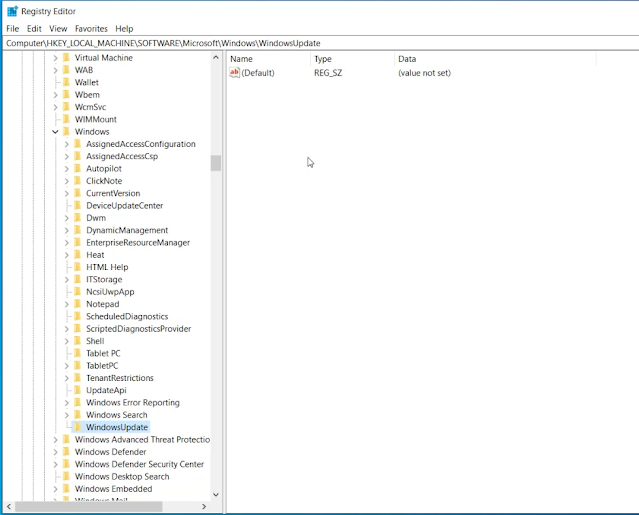
Task: Select the (Default) value name
Action: (x=258, y=73)
